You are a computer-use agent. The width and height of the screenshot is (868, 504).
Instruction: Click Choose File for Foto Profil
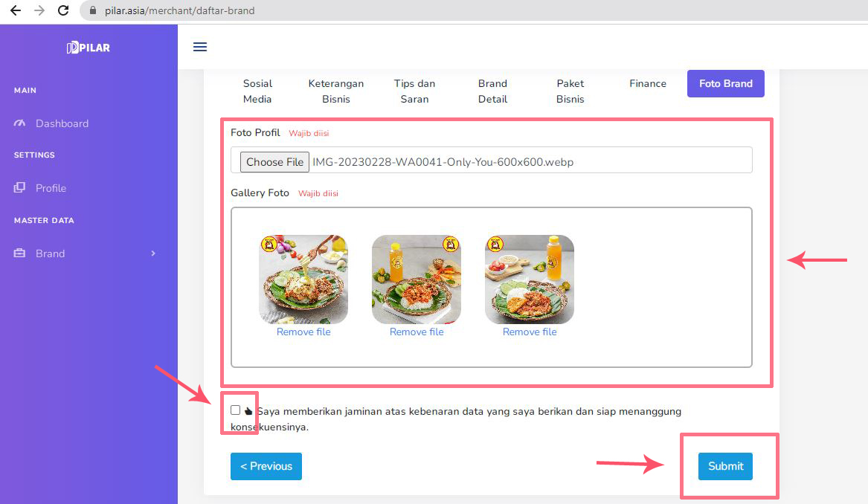[x=274, y=162]
